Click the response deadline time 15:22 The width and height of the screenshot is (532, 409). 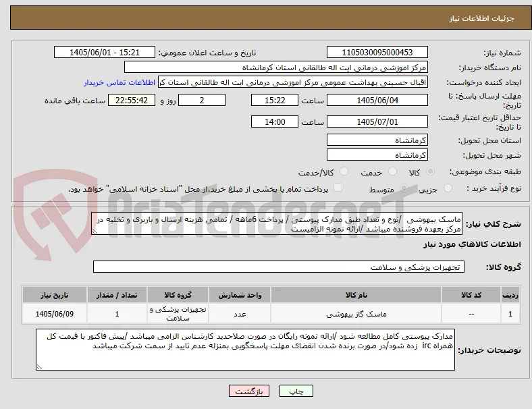tap(275, 101)
